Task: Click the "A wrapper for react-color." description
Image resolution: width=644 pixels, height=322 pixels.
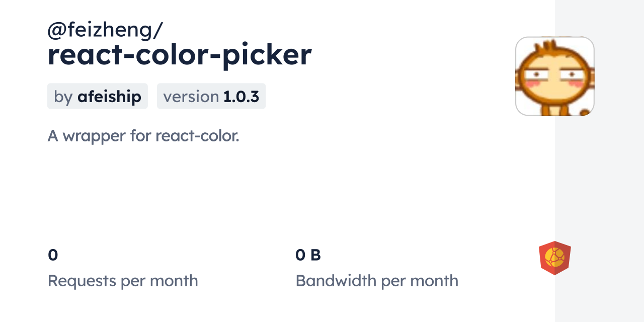Action: pos(143,135)
